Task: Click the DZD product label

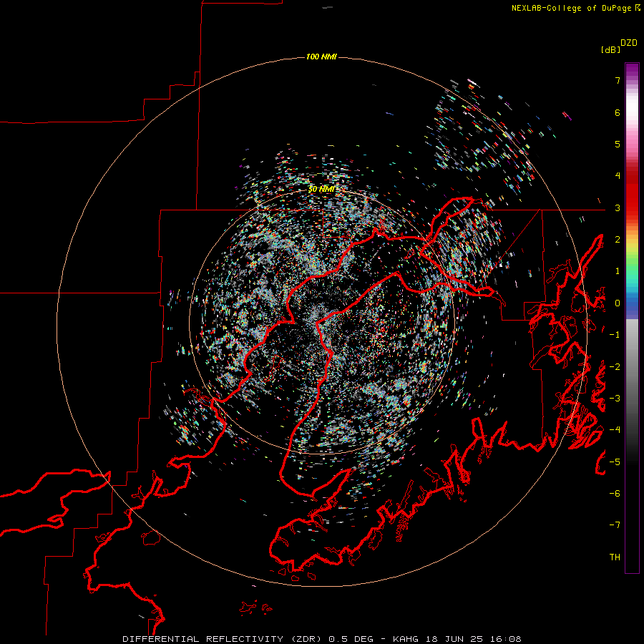Action: [629, 43]
